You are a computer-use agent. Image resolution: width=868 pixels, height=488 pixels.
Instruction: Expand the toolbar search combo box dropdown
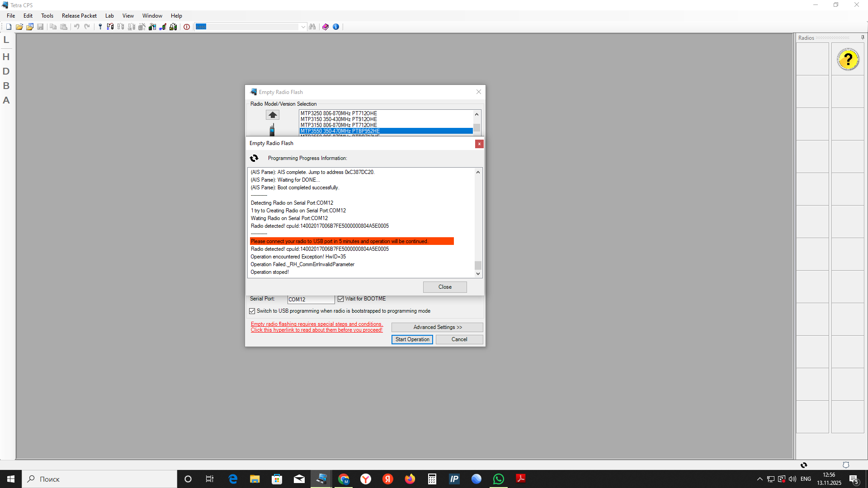pyautogui.click(x=303, y=27)
